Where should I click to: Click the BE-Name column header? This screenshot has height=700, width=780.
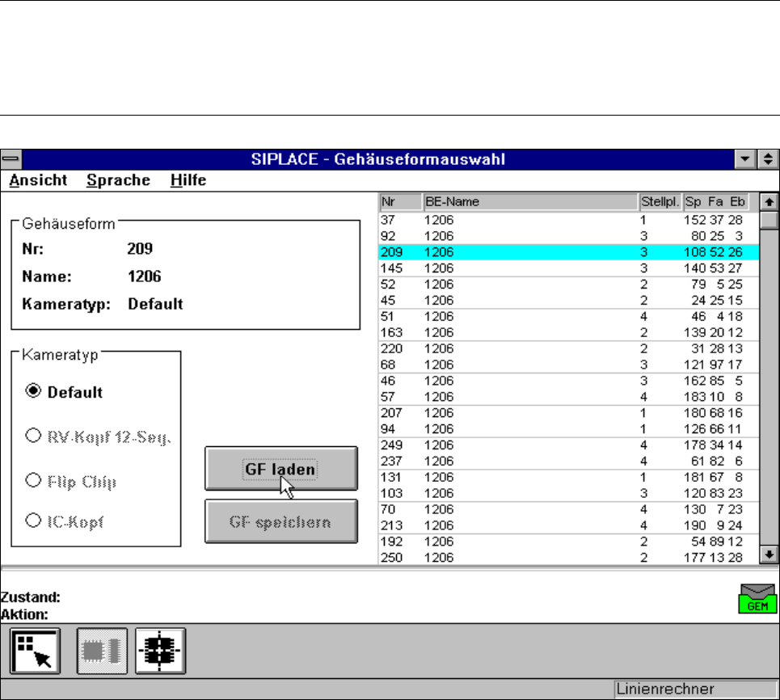pyautogui.click(x=529, y=202)
